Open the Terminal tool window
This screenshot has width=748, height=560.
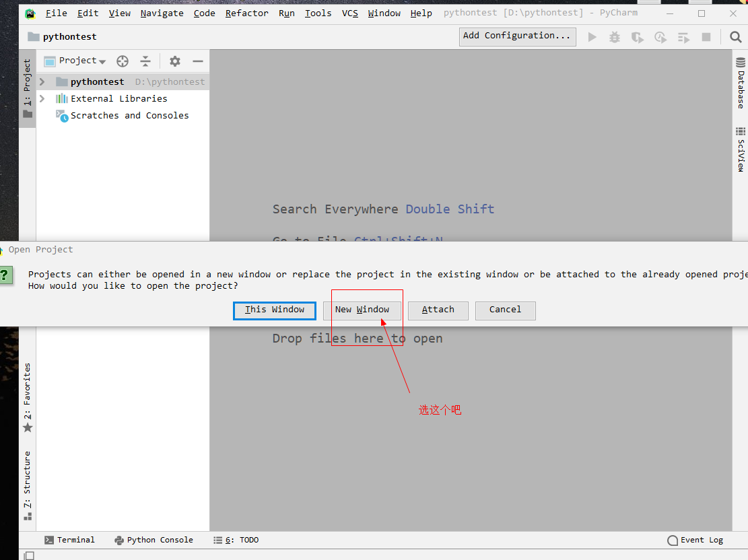[x=69, y=540]
